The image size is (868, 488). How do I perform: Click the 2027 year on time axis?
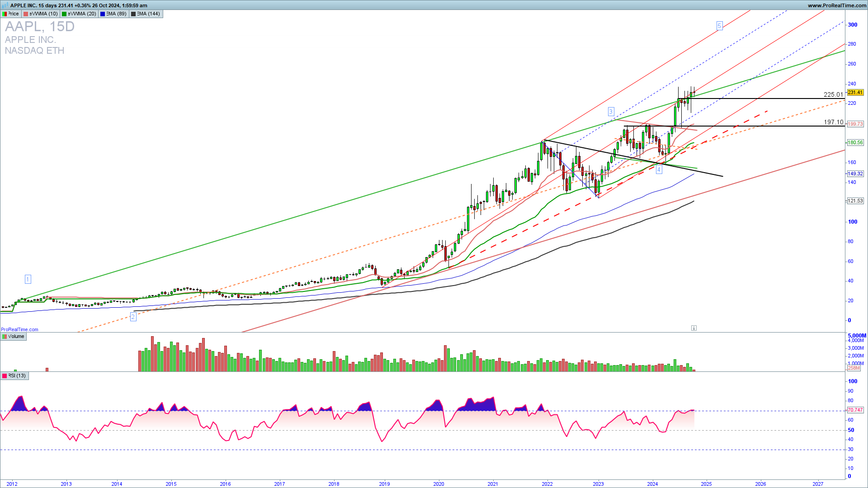point(818,484)
